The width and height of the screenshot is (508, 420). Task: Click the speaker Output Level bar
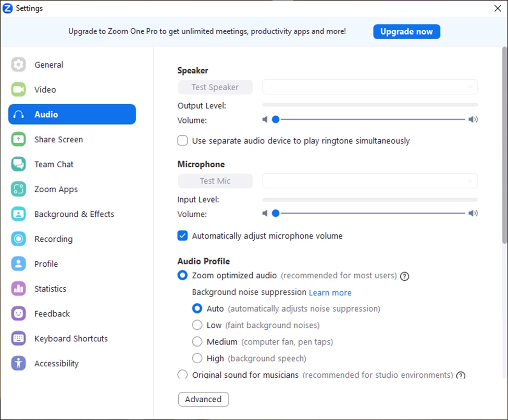370,105
